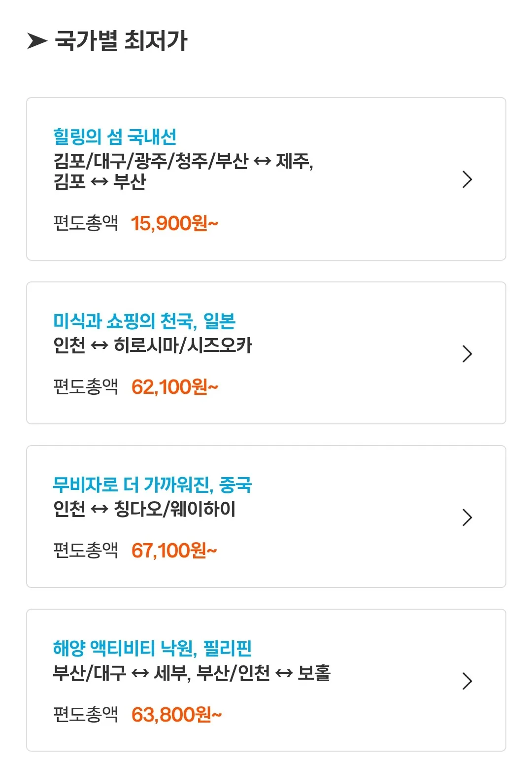The width and height of the screenshot is (532, 761).
Task: Select the 힐링의 섬 국내선 title
Action: pyautogui.click(x=115, y=137)
